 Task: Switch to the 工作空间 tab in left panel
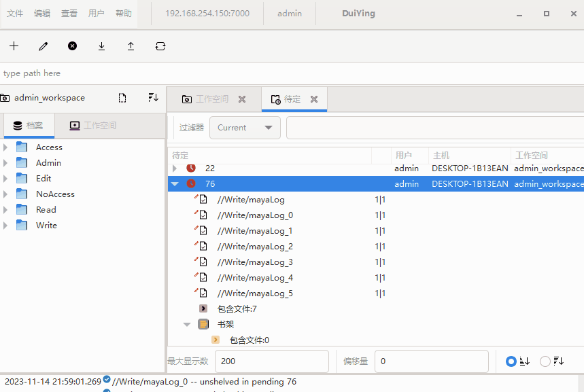tap(92, 126)
